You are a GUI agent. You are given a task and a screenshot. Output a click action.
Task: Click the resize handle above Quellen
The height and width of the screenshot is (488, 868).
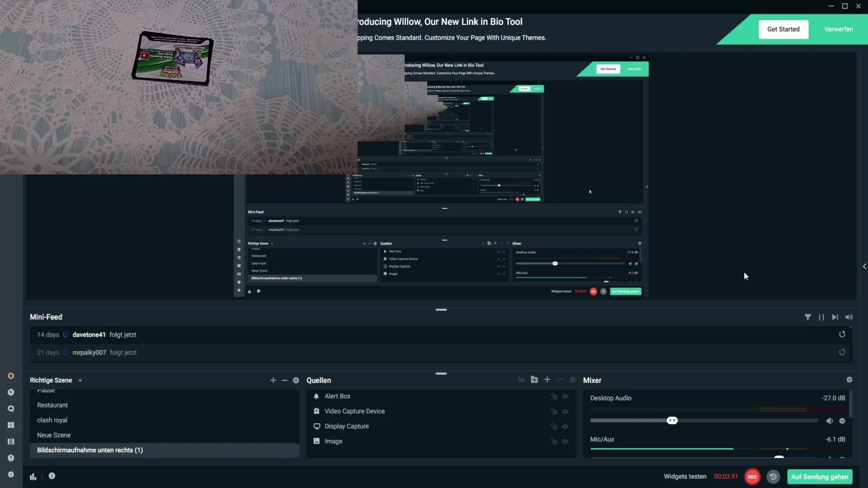[441, 374]
